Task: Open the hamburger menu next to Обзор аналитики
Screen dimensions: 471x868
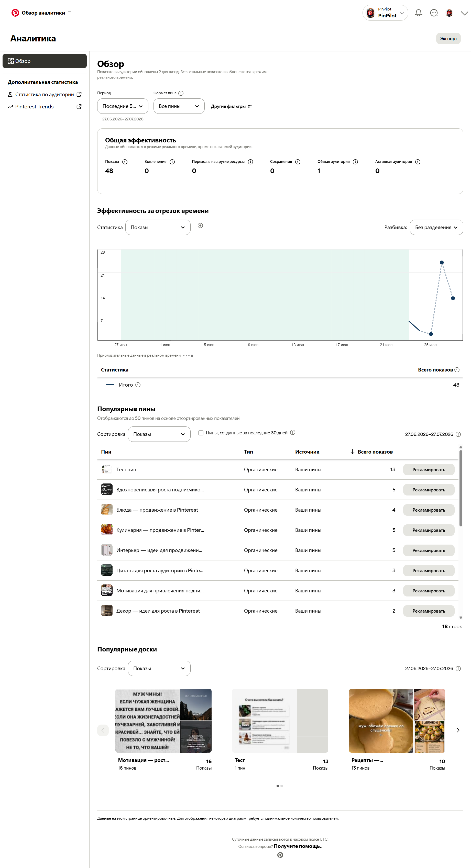Action: 69,13
